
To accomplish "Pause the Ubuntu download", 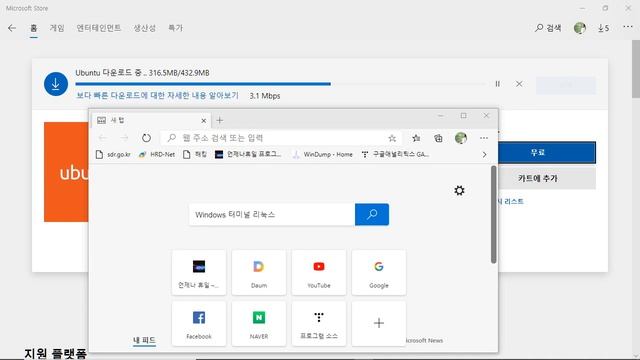I will (498, 84).
